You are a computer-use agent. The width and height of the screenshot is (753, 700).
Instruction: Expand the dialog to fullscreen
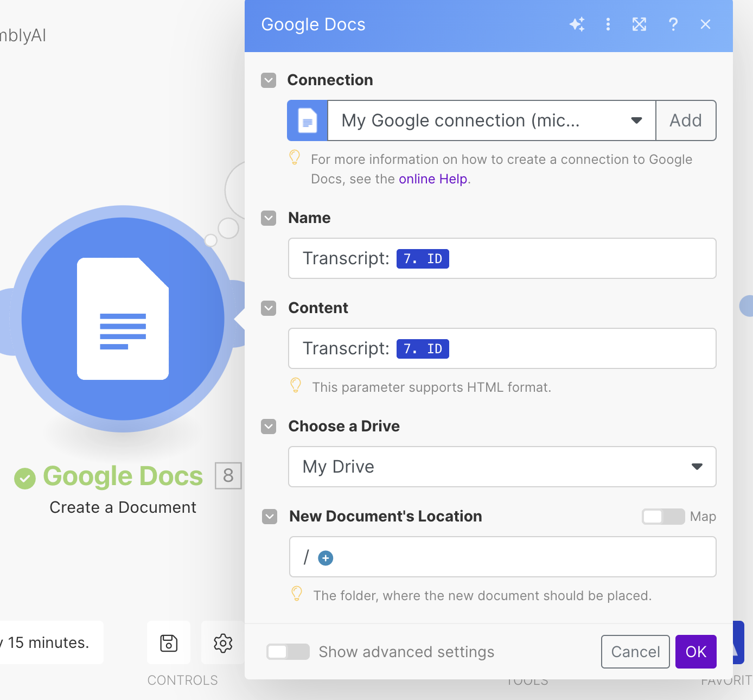(x=639, y=24)
